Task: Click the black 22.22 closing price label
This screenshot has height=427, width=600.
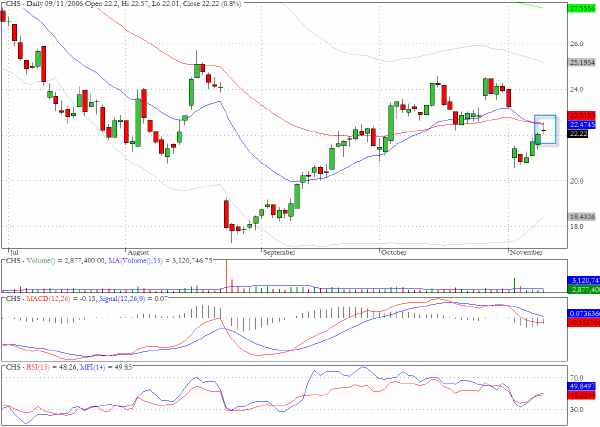Action: click(x=578, y=134)
